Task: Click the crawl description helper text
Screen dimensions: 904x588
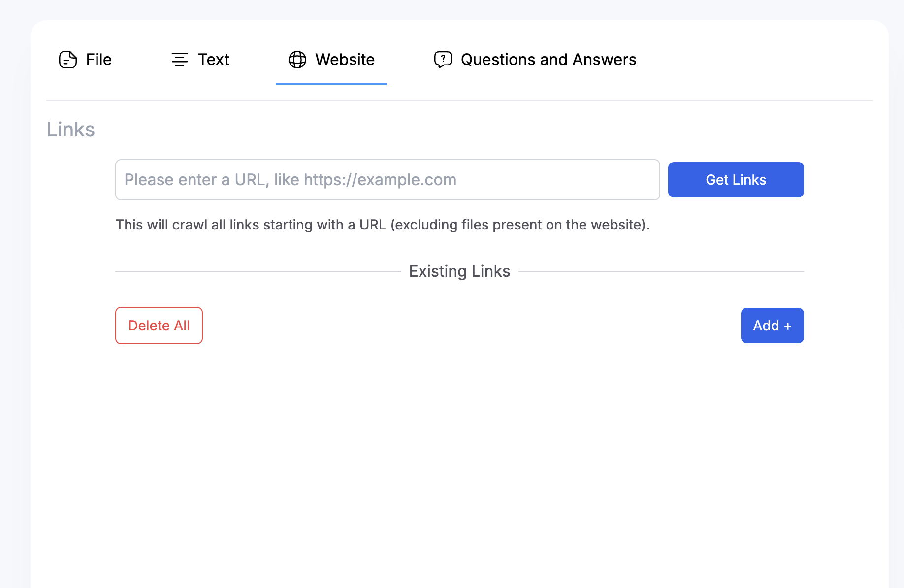Action: coord(383,225)
